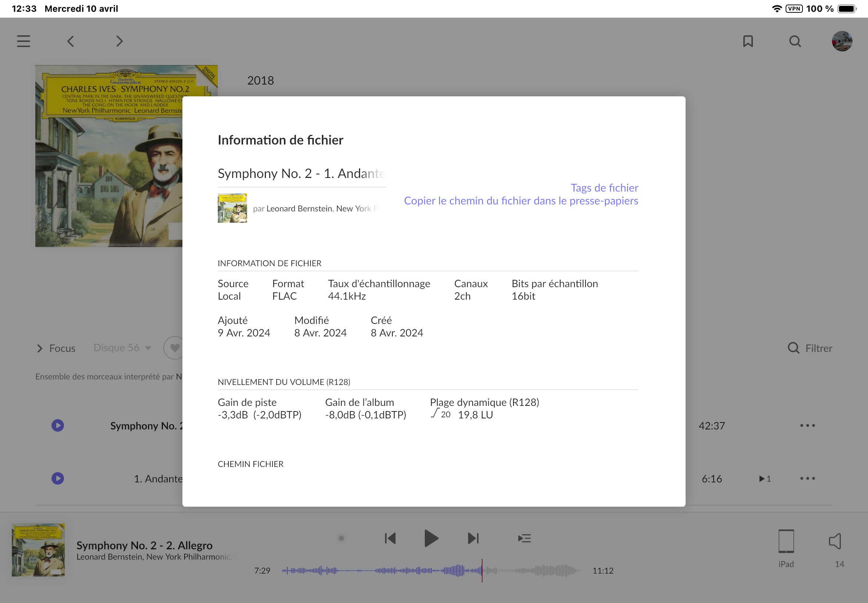Image resolution: width=868 pixels, height=603 pixels.
Task: Click Tags de fichier link
Action: click(x=604, y=188)
